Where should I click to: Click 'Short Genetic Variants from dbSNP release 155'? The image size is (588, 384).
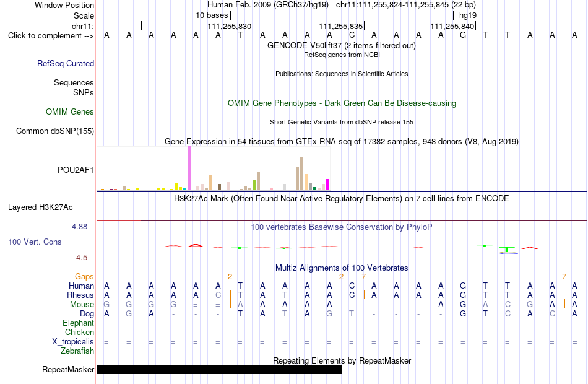pos(342,123)
